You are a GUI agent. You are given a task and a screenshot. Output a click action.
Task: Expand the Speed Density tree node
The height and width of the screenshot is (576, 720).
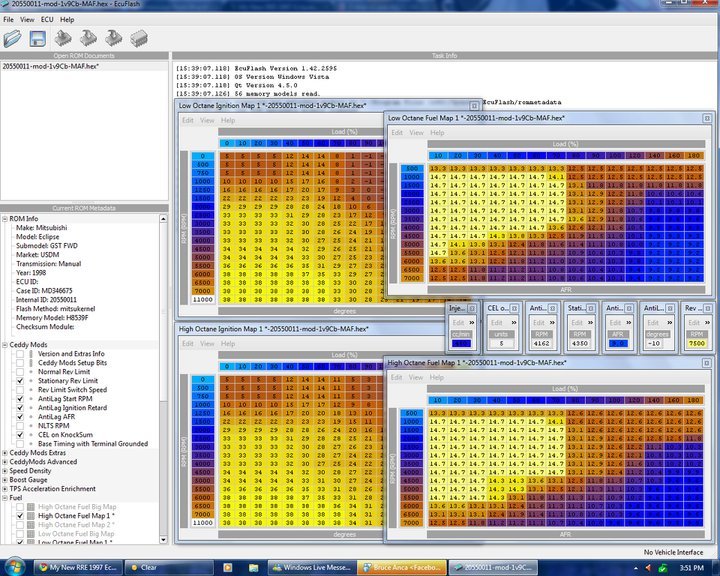(x=5, y=470)
